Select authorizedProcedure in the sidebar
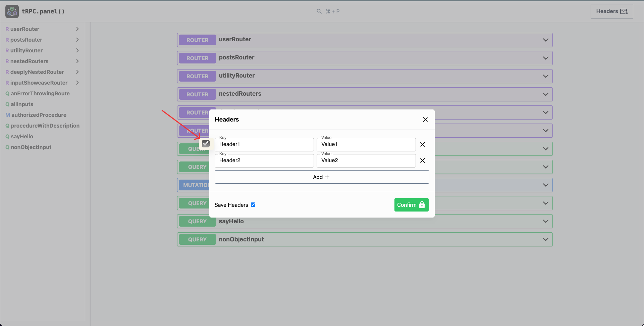The image size is (644, 326). 39,115
